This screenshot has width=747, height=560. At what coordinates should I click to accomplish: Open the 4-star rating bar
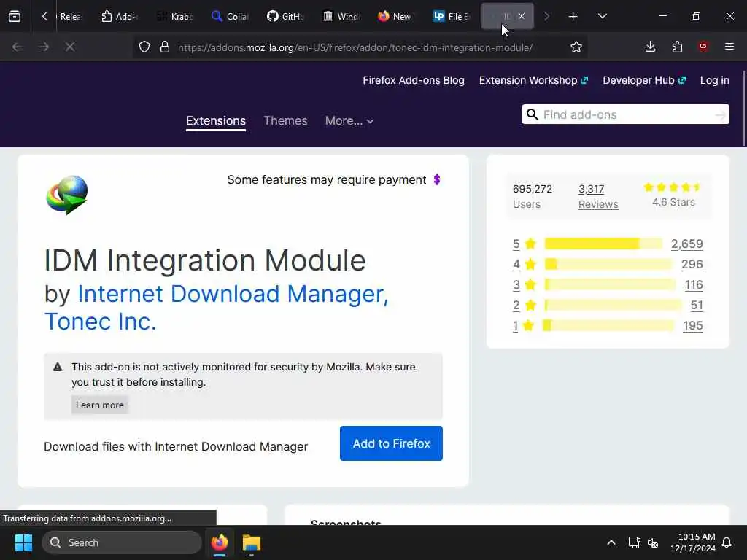(x=608, y=264)
